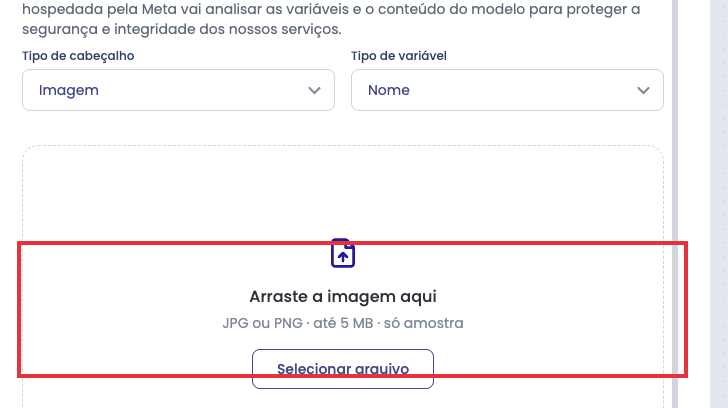Click the 'JPG ou PNG · até 5 MB' hint
Screen dimensions: 728x408
click(x=298, y=323)
